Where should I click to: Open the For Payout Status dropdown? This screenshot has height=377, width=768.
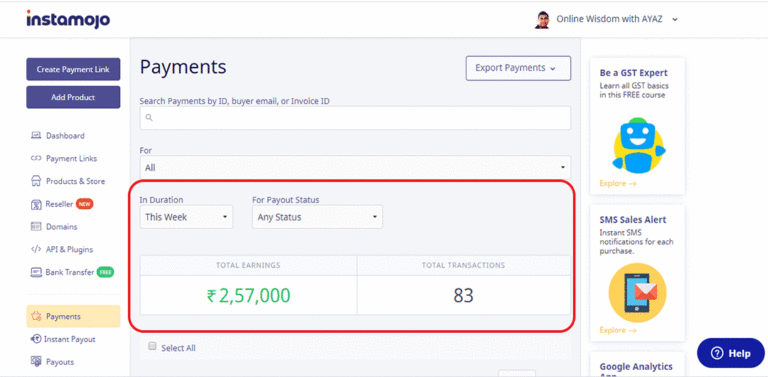tap(317, 217)
